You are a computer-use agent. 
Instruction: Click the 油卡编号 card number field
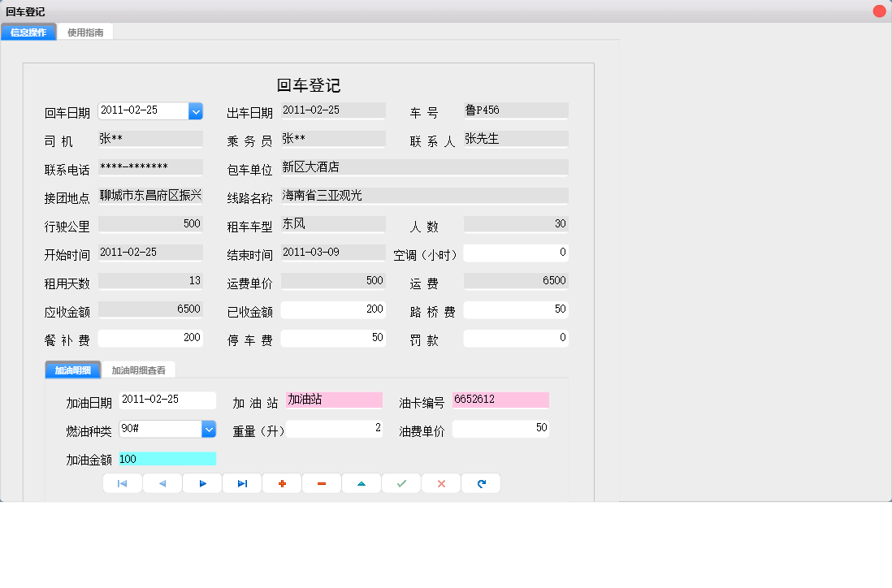click(500, 400)
